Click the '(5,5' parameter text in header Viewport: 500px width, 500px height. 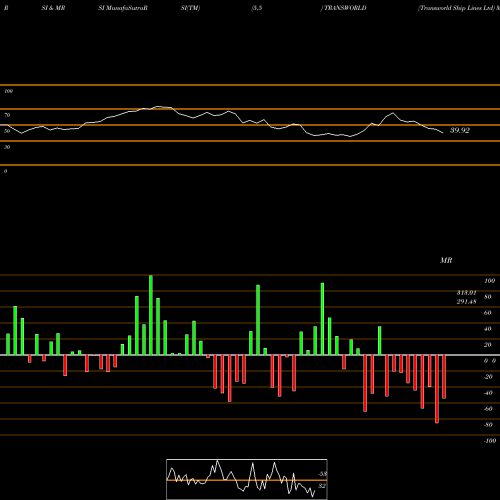pyautogui.click(x=257, y=8)
